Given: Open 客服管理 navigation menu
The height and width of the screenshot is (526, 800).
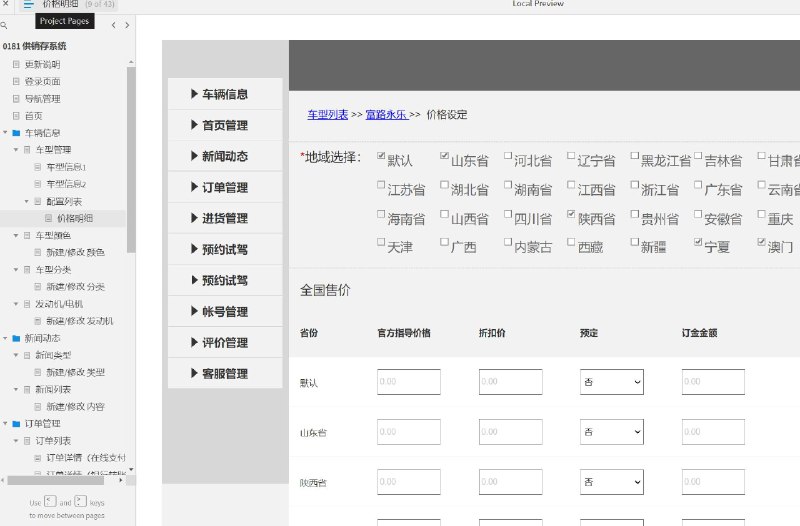Looking at the screenshot, I should click(x=224, y=373).
